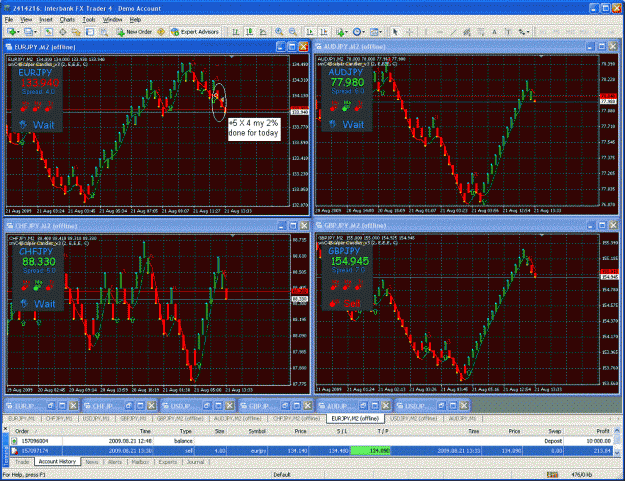This screenshot has width=625, height=481.
Task: Select the eurjpy sell order row
Action: [311, 451]
